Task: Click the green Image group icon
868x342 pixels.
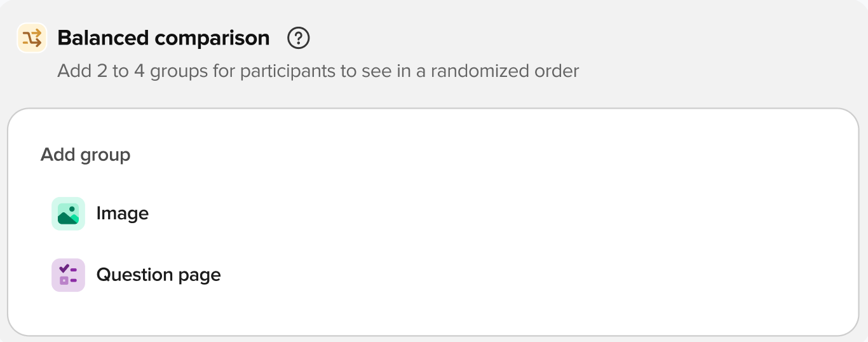Action: 68,214
